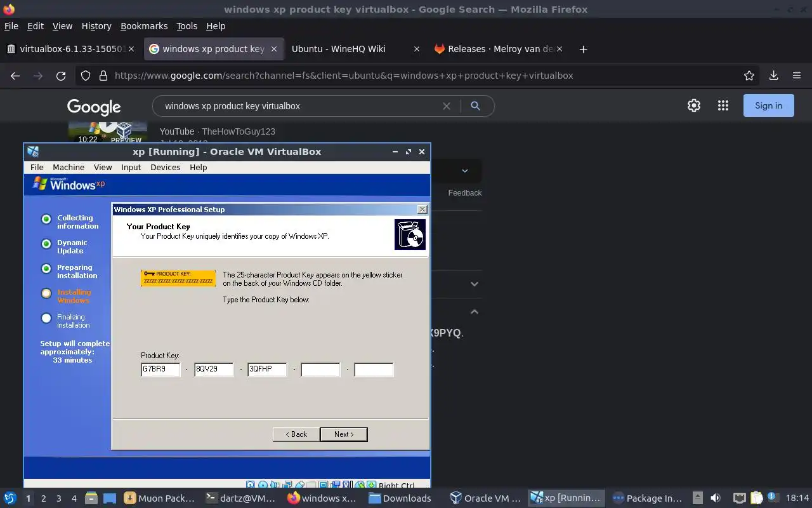The height and width of the screenshot is (508, 812).
Task: Click the VirtualBox USB devices status icon
Action: click(x=300, y=486)
